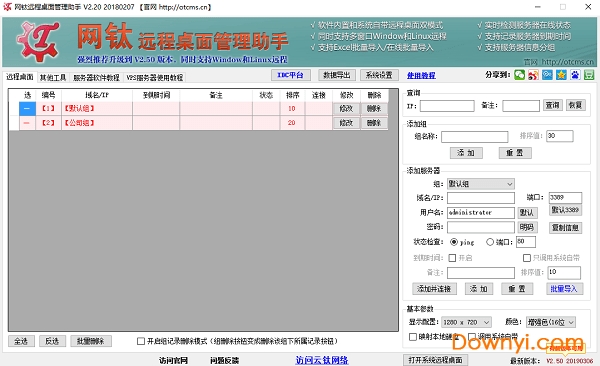Click the 数据导出 button
Viewport: 600px width, 366px height.
click(337, 75)
